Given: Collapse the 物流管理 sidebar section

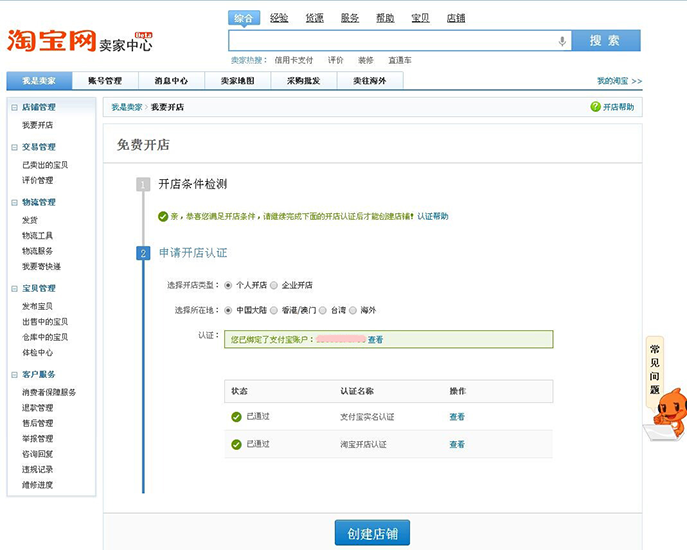Looking at the screenshot, I should click(14, 202).
